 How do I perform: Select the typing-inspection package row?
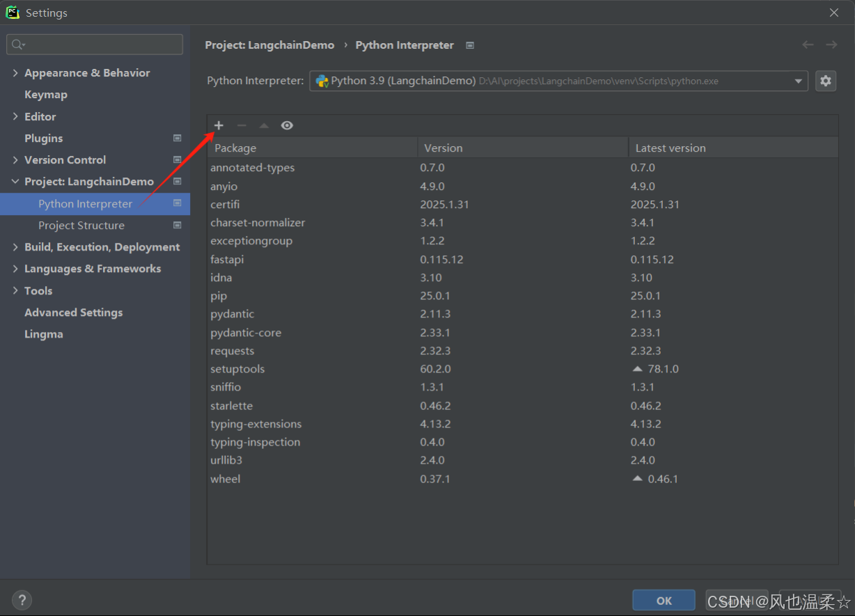coord(523,442)
